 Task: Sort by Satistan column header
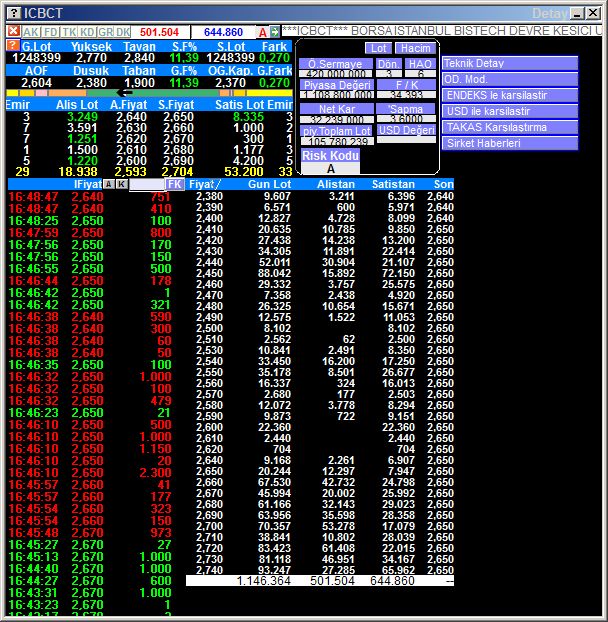pos(393,184)
